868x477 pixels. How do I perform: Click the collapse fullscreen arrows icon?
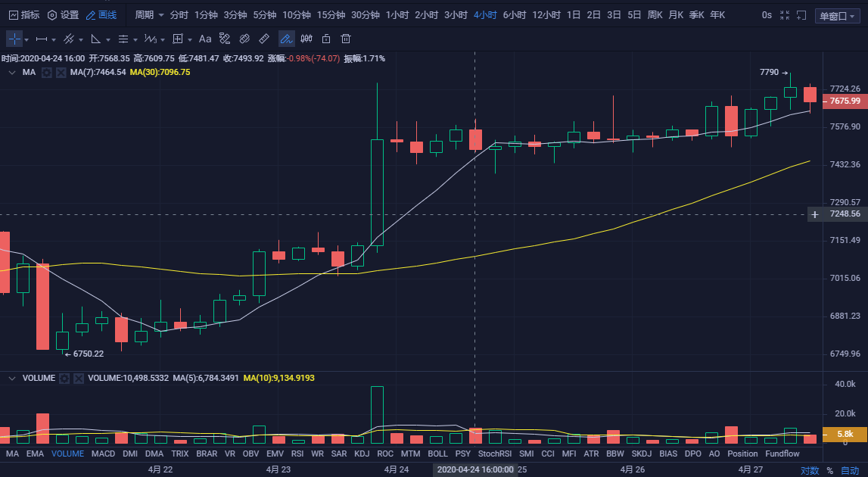tap(785, 15)
